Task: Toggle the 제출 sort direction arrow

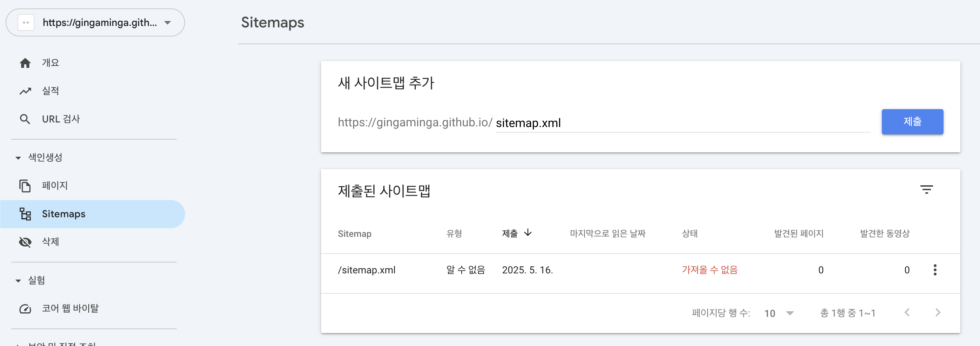Action: pyautogui.click(x=528, y=232)
